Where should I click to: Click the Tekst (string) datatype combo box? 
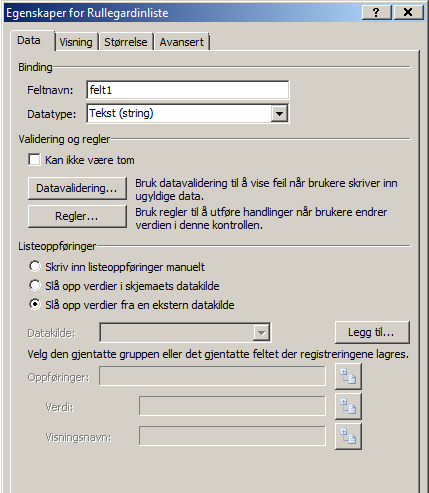pyautogui.click(x=188, y=114)
